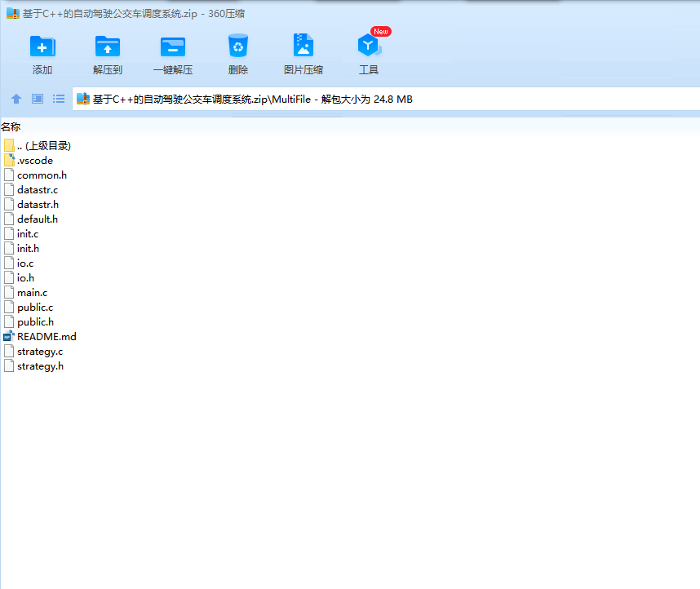The height and width of the screenshot is (589, 700).
Task: Select the datastr.h file
Action: [x=32, y=205]
